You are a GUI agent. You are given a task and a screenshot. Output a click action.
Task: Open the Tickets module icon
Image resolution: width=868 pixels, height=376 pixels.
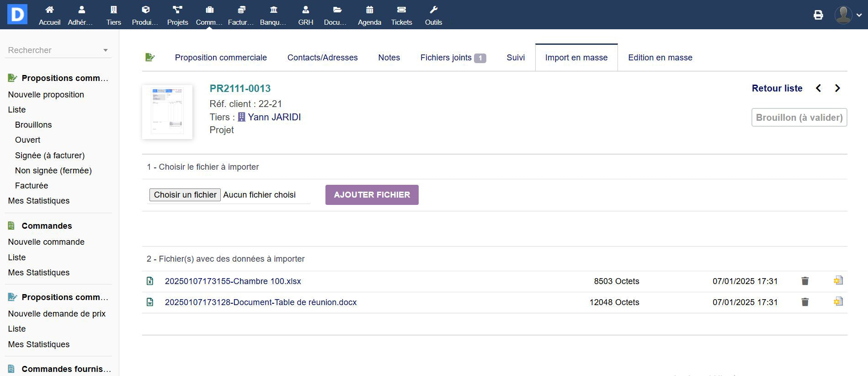pyautogui.click(x=401, y=10)
